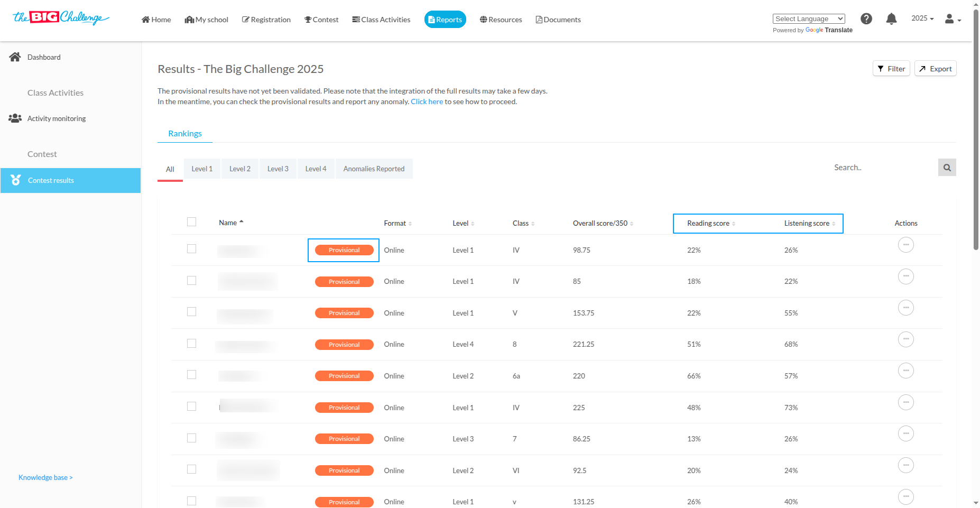Tick the checkbox for the 92.5 row
This screenshot has width=980, height=508.
click(x=191, y=469)
